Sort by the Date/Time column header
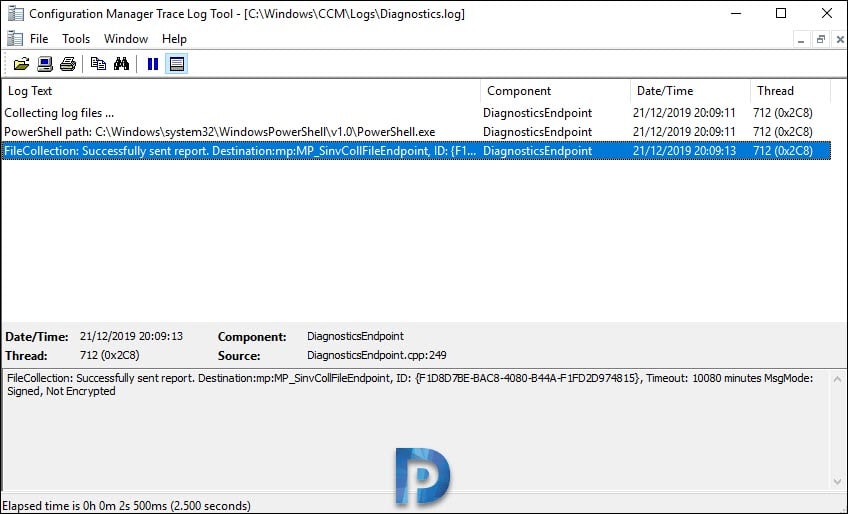 pyautogui.click(x=690, y=91)
